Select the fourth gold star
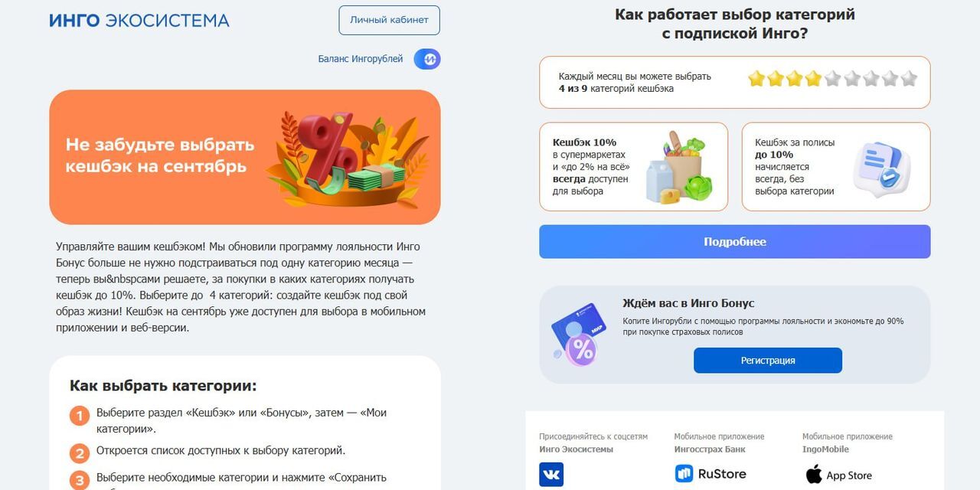This screenshot has height=490, width=980. pos(813,78)
